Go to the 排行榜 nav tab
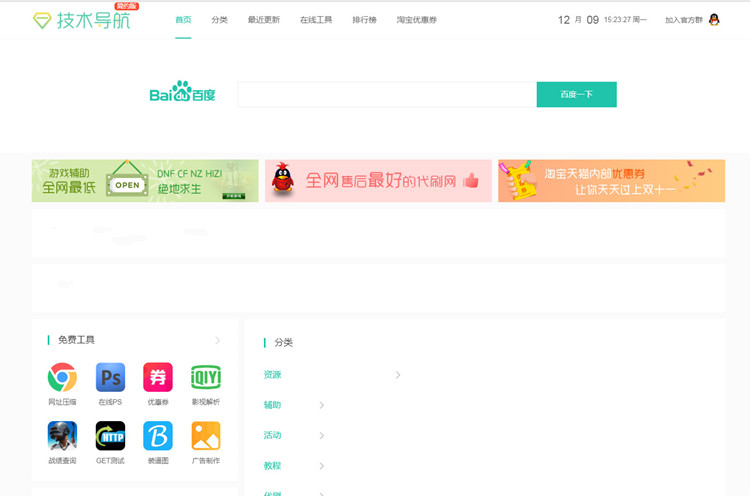The image size is (750, 496). pyautogui.click(x=364, y=20)
